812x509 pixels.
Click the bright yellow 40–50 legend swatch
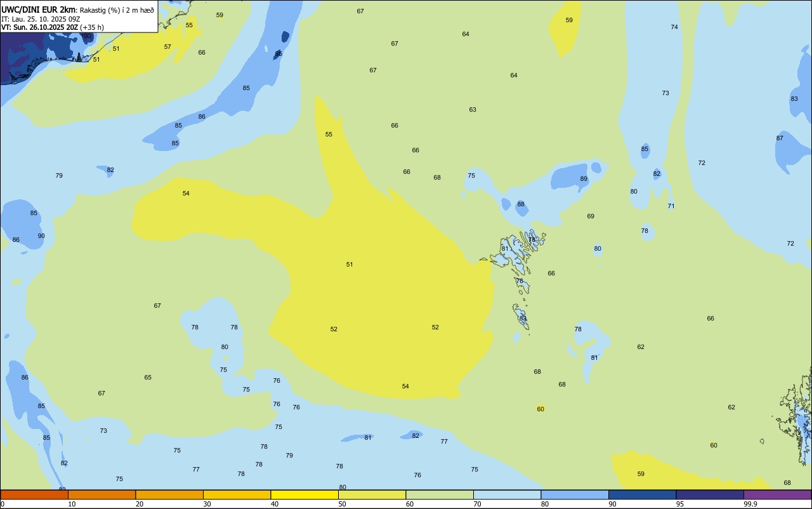[x=304, y=494]
